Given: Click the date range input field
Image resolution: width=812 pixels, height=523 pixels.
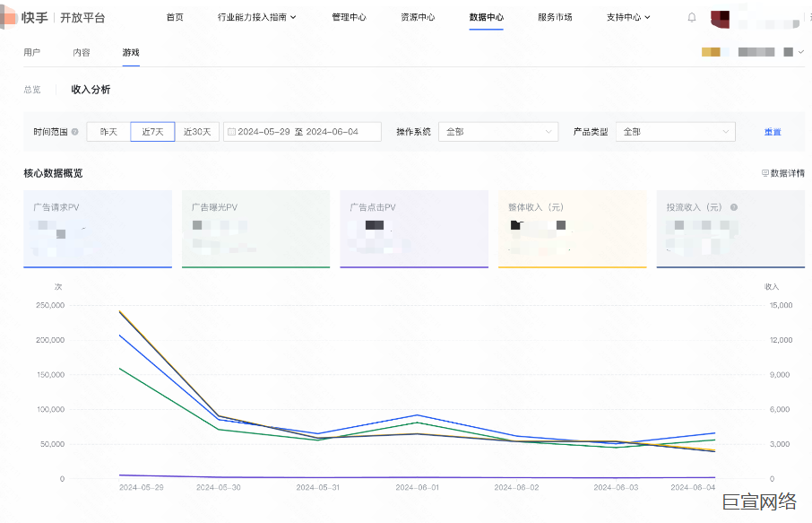Looking at the screenshot, I should pos(302,132).
